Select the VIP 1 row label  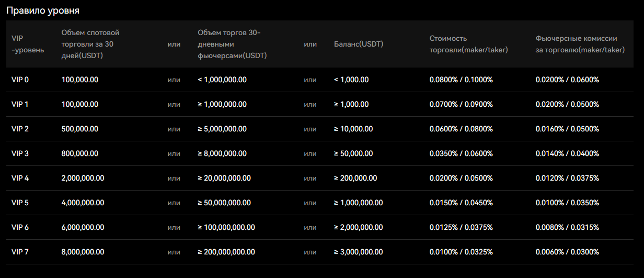[20, 104]
